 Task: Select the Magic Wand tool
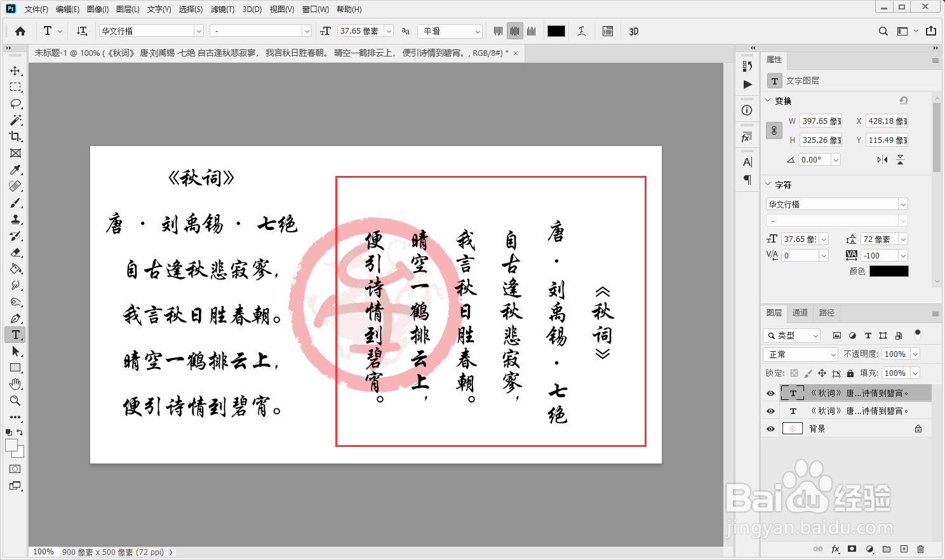(x=15, y=120)
